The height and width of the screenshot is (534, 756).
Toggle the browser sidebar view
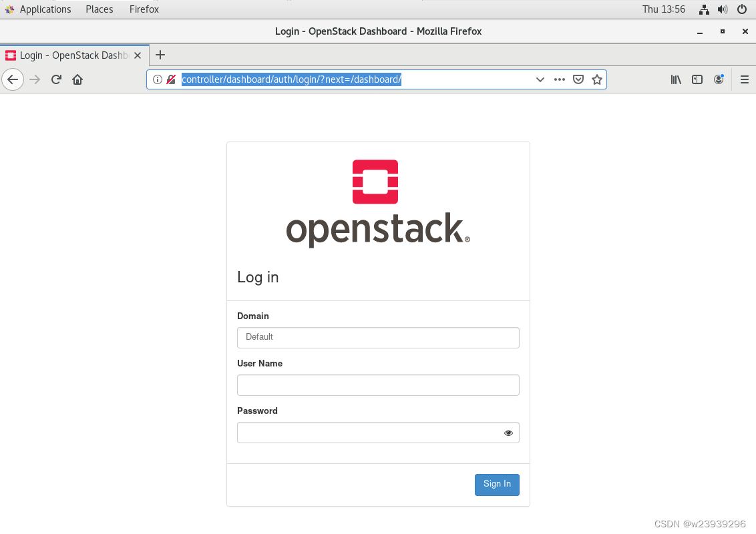[x=697, y=79]
